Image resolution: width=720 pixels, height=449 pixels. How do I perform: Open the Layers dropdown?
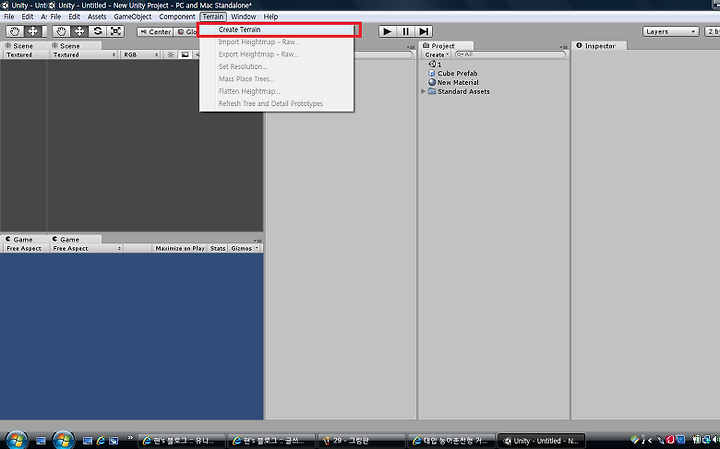tap(670, 31)
